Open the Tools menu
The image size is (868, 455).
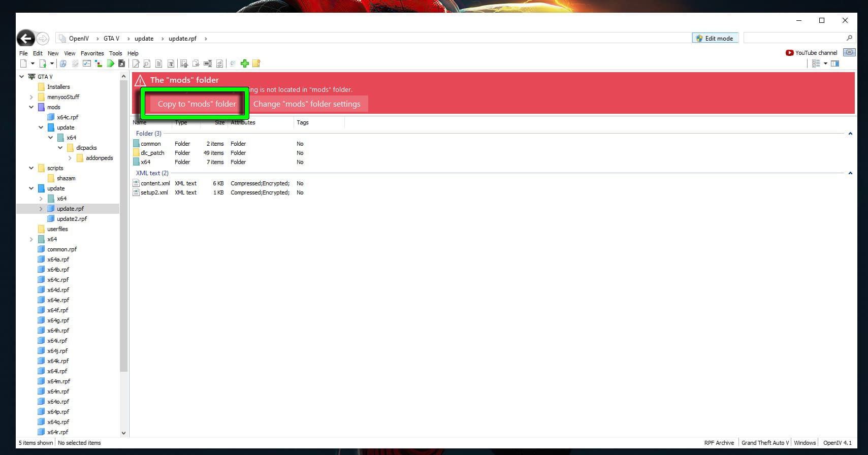tap(115, 53)
